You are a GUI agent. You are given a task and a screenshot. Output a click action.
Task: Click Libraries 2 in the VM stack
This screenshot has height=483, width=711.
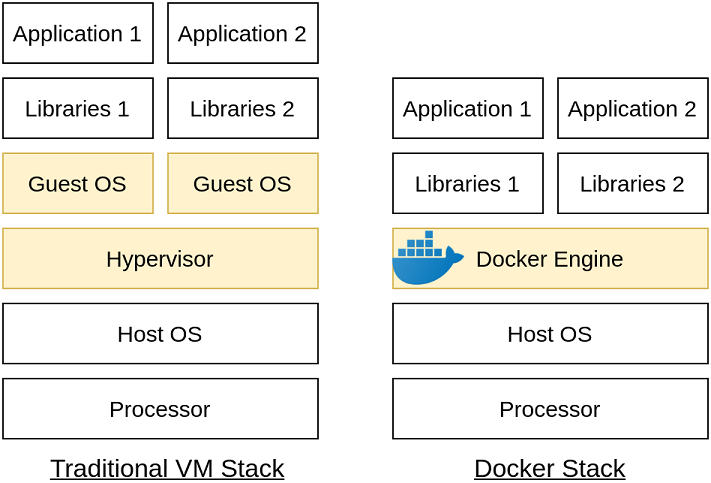pos(242,108)
